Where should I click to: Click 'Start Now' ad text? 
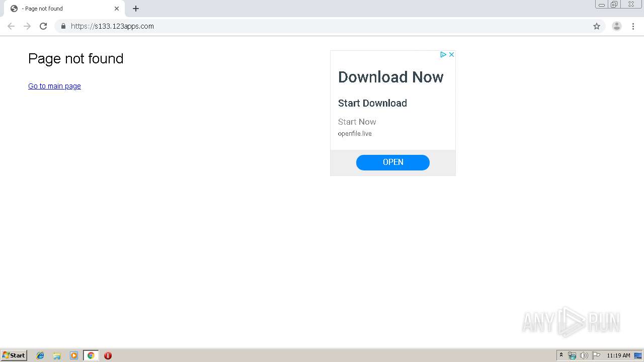pyautogui.click(x=357, y=122)
